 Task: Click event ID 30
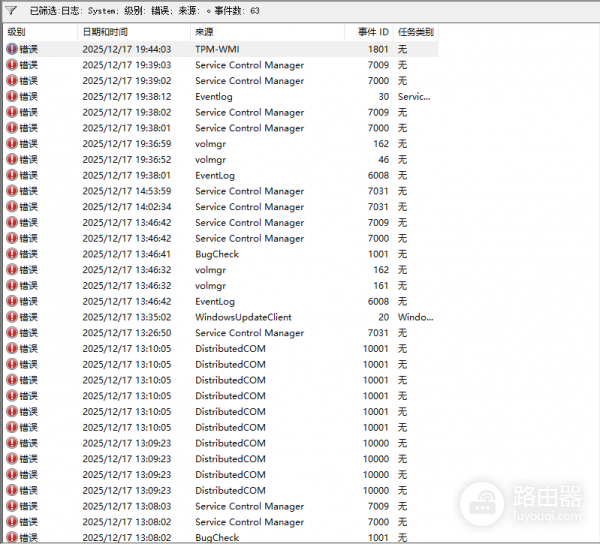point(383,96)
